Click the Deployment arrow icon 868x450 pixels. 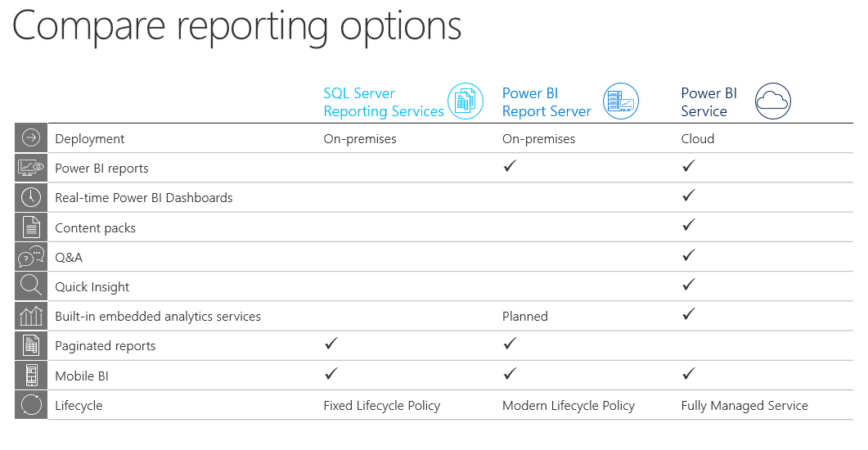pos(31,138)
